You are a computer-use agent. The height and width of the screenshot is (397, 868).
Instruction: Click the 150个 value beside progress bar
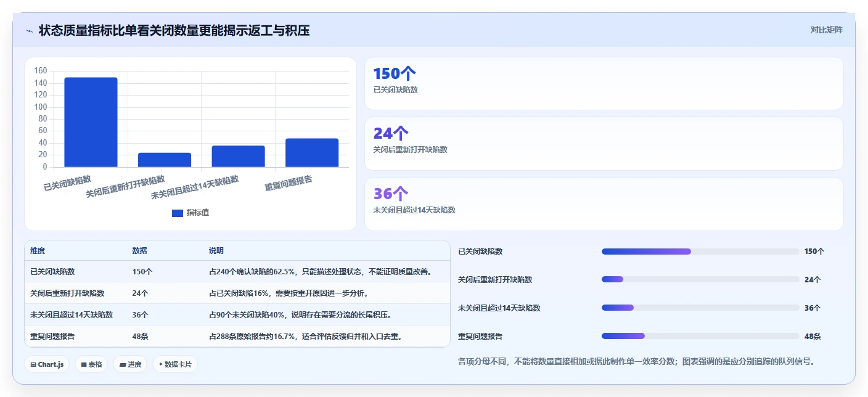tap(814, 252)
